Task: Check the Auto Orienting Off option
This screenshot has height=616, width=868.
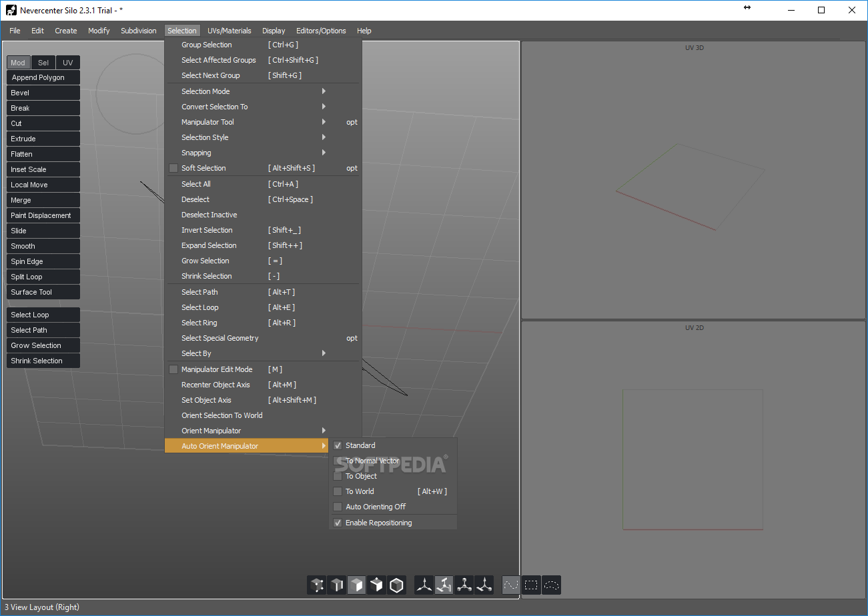Action: pyautogui.click(x=338, y=507)
